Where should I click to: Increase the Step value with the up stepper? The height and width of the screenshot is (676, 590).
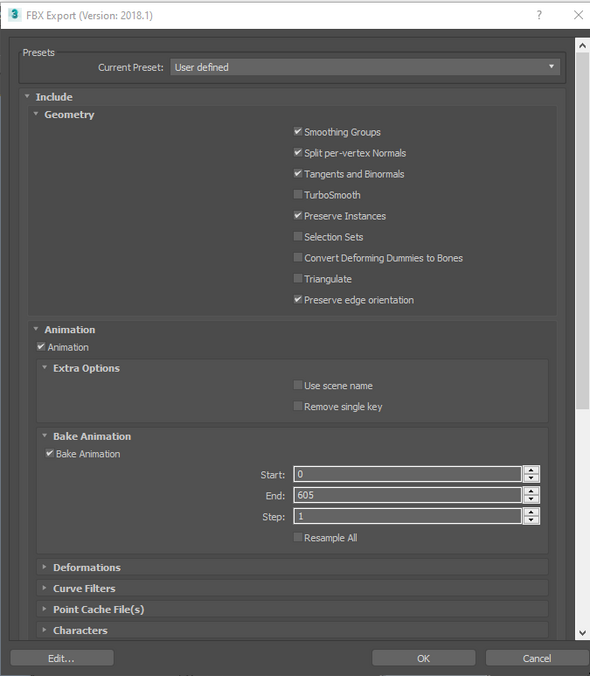pyautogui.click(x=531, y=512)
